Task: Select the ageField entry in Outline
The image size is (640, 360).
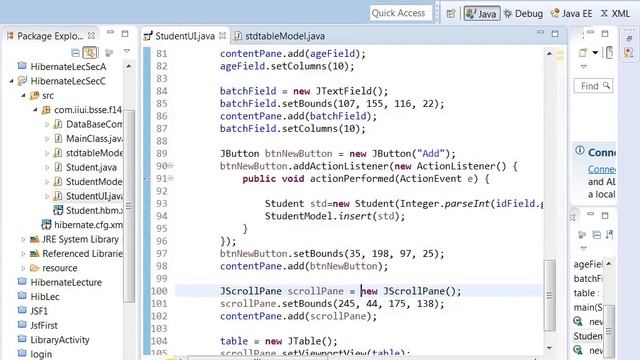Action: click(x=588, y=264)
